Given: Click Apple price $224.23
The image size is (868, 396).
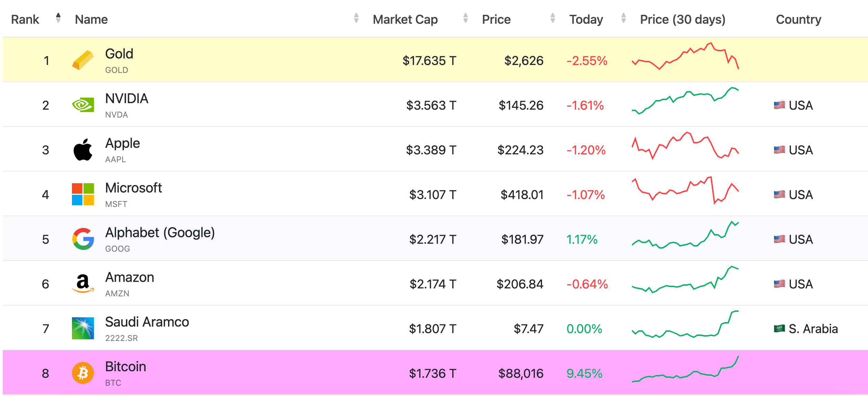Looking at the screenshot, I should point(520,150).
